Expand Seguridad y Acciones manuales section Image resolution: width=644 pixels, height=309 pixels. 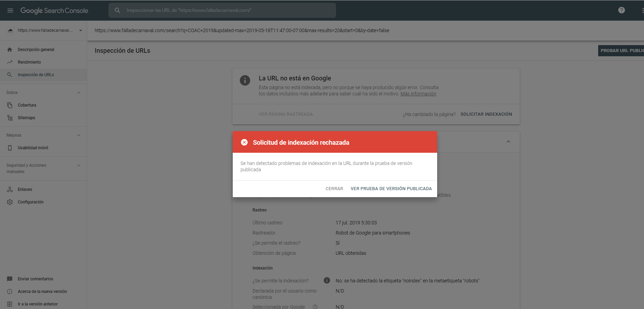click(x=79, y=165)
